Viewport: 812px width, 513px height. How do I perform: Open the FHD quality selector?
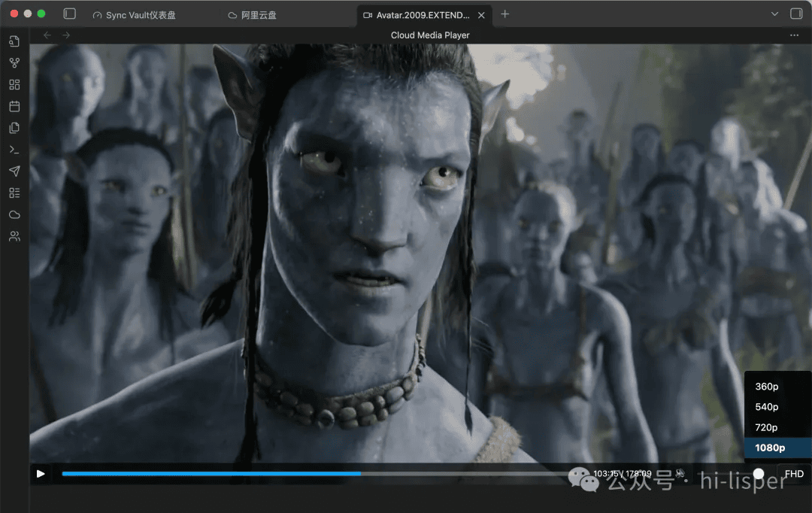tap(794, 474)
